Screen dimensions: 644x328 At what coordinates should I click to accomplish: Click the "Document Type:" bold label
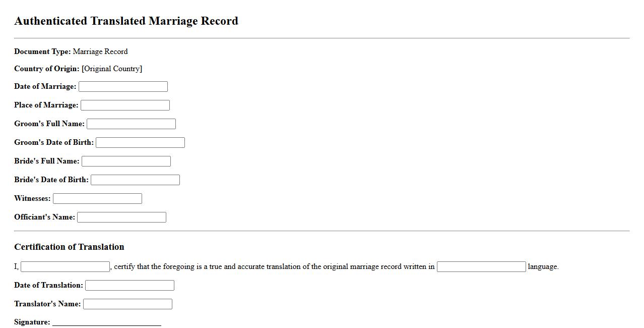click(x=42, y=51)
